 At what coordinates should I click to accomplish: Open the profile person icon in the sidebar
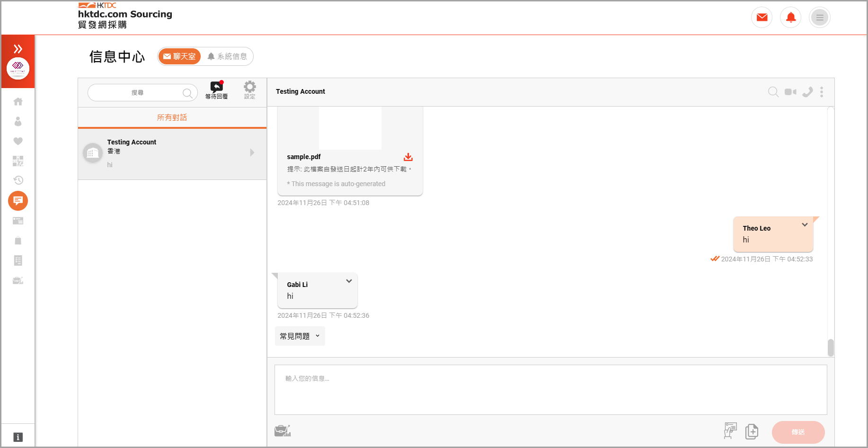click(18, 122)
